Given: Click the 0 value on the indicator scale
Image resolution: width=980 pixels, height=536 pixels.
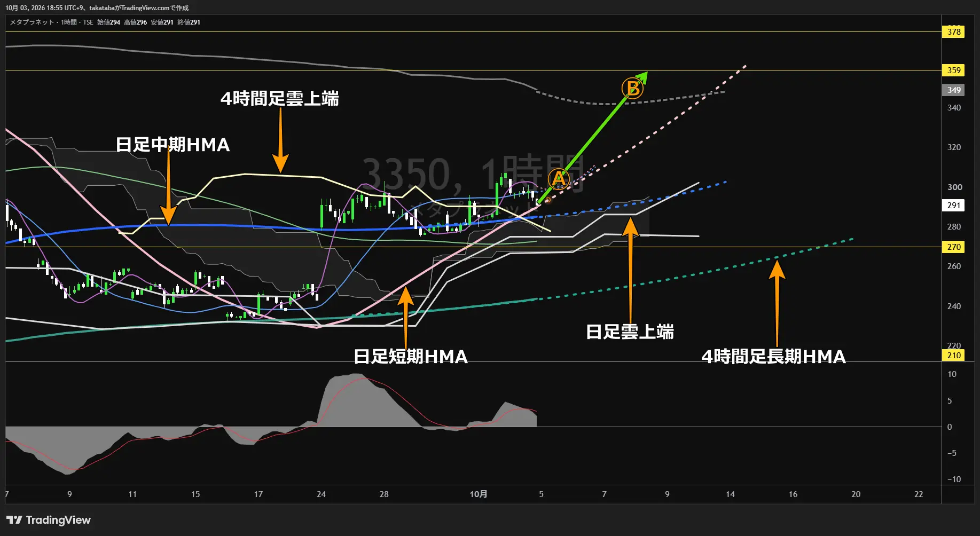Looking at the screenshot, I should pyautogui.click(x=950, y=427).
